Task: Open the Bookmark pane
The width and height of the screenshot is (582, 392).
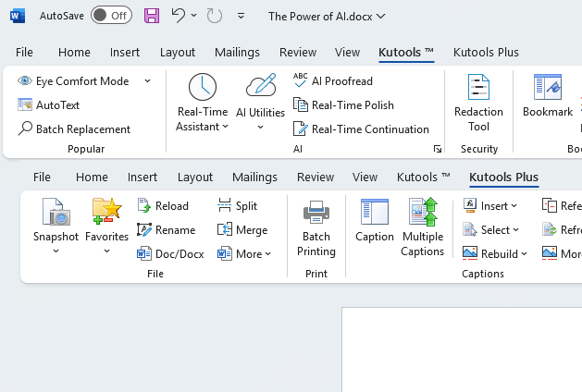Action: tap(548, 95)
